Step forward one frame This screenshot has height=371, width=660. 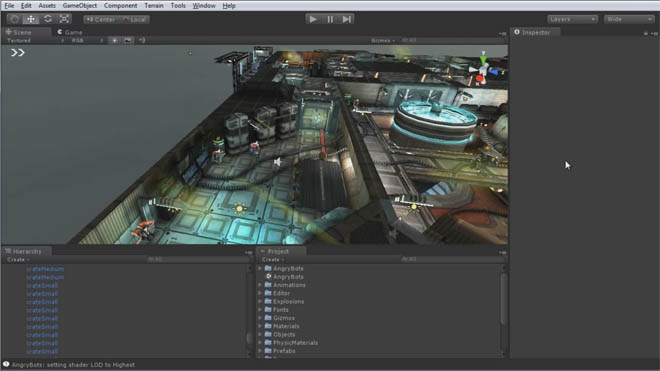pos(346,19)
